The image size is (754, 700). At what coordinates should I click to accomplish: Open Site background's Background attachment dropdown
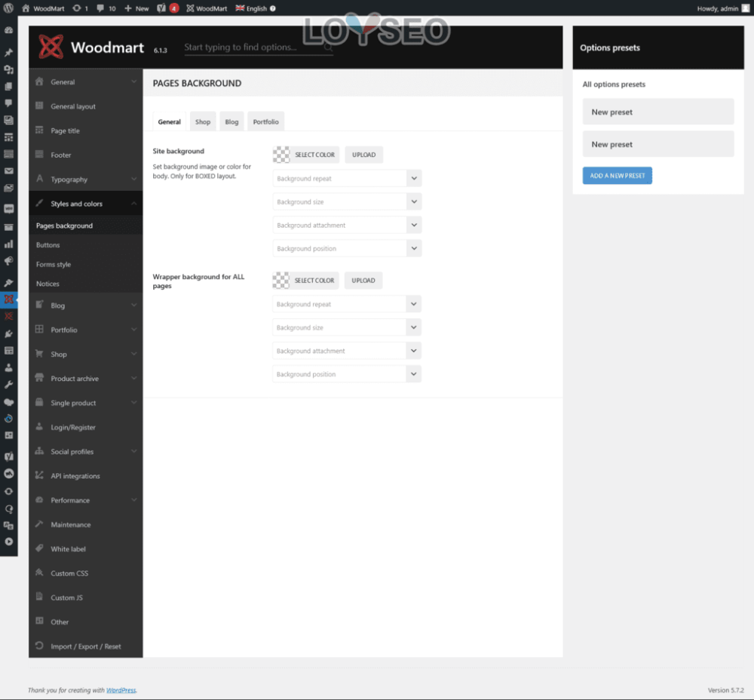[347, 225]
